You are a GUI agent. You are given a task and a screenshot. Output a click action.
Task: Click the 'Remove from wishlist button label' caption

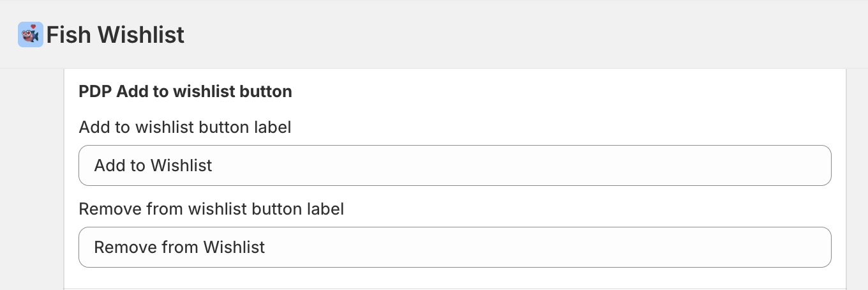[211, 209]
